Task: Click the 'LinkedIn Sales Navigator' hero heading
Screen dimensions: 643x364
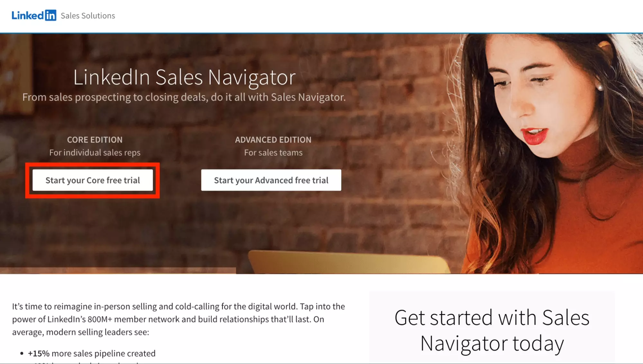Action: tap(184, 77)
